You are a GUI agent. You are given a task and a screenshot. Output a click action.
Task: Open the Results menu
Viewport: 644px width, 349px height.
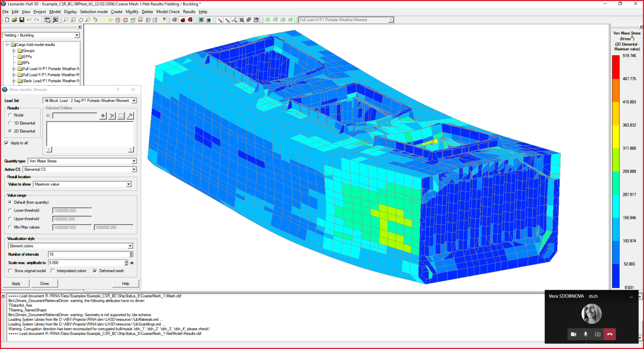189,12
